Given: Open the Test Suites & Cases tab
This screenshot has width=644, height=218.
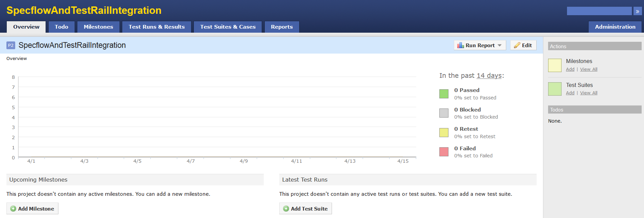Looking at the screenshot, I should tap(228, 27).
